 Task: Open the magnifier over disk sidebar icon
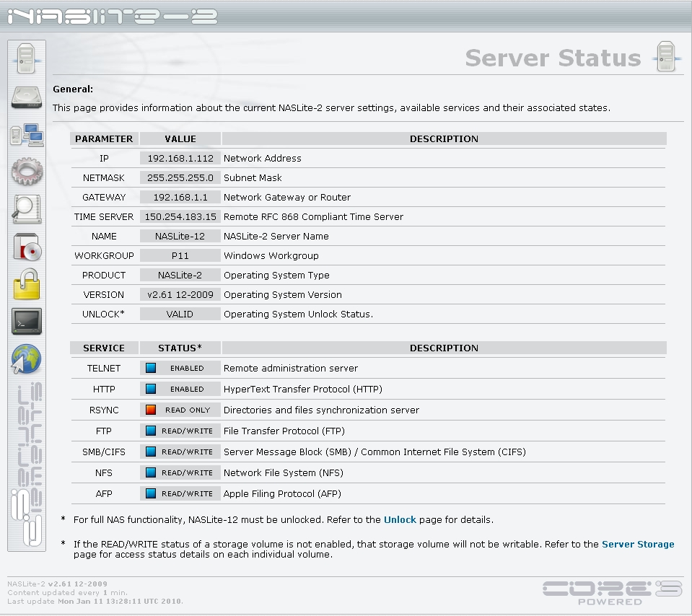pos(27,208)
